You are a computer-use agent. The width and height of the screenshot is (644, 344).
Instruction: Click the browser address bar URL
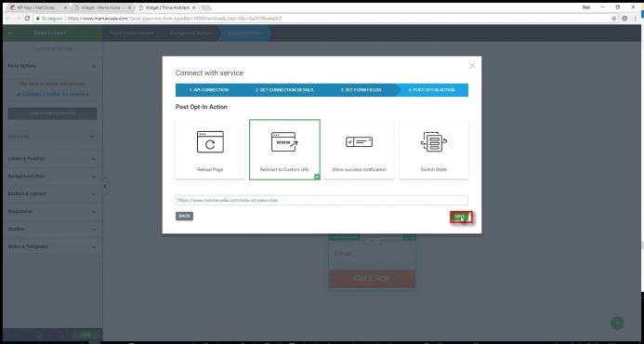174,19
